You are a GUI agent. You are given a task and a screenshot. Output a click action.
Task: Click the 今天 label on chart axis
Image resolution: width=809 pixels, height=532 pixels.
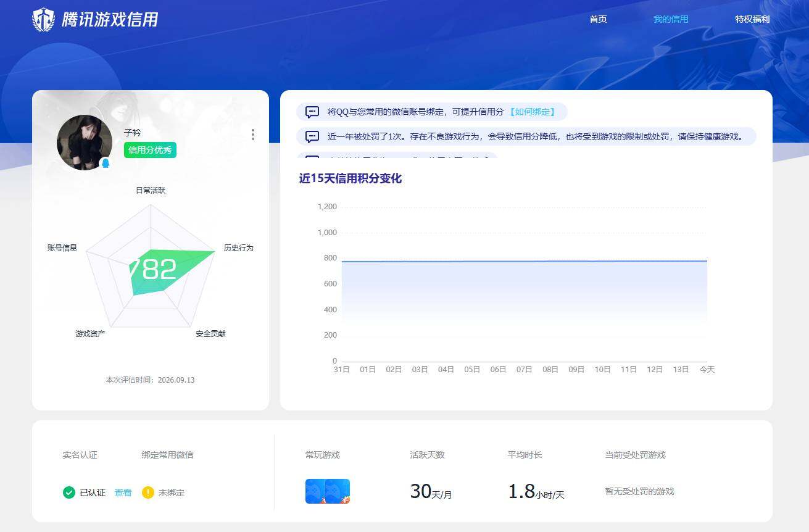pos(707,369)
